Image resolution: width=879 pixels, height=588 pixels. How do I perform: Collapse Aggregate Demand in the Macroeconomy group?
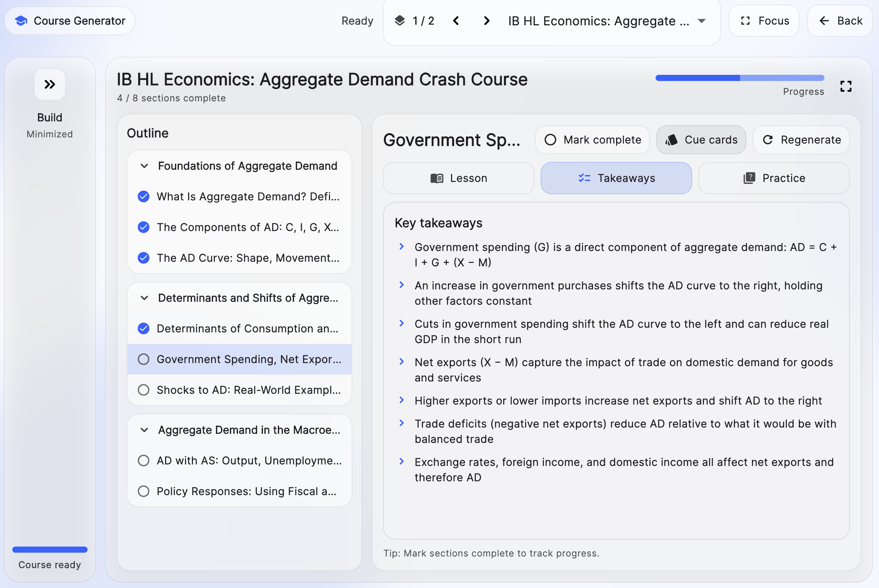(x=144, y=430)
